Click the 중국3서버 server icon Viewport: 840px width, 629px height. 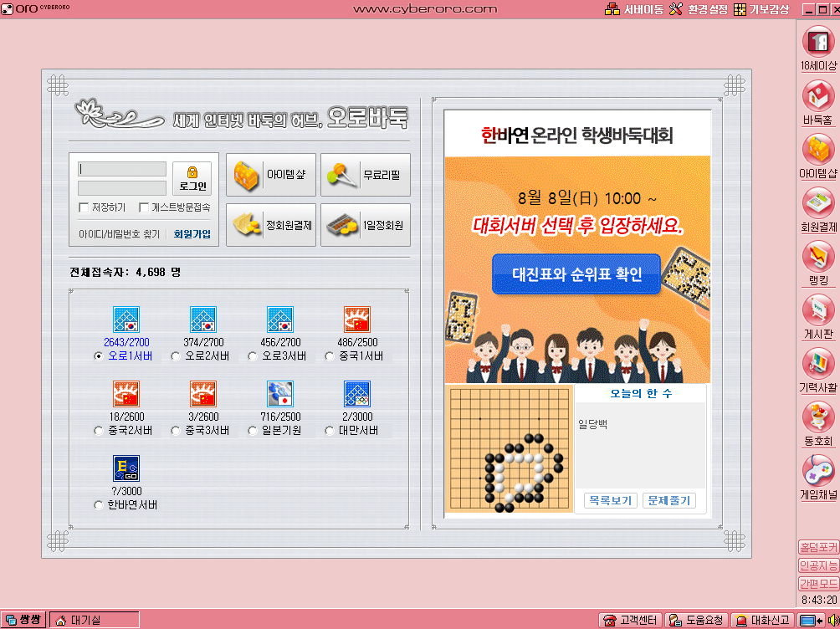click(203, 394)
